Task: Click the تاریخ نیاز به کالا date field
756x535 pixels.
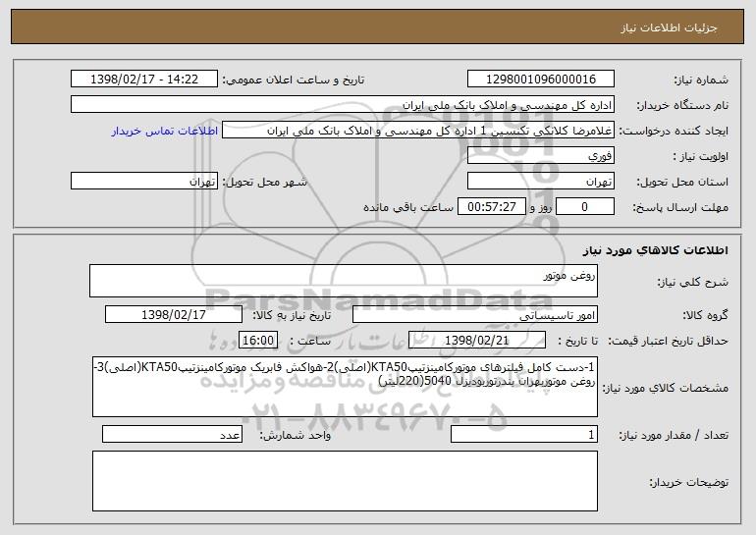Action: [174, 314]
